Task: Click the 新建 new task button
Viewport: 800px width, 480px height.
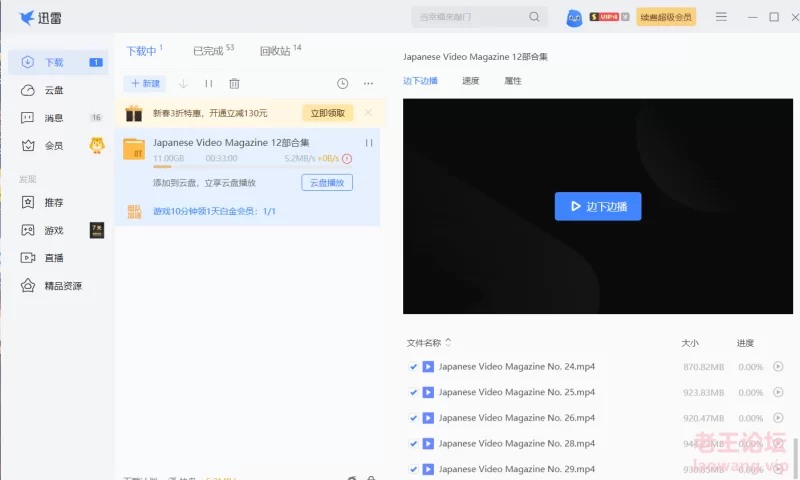Action: tap(145, 84)
